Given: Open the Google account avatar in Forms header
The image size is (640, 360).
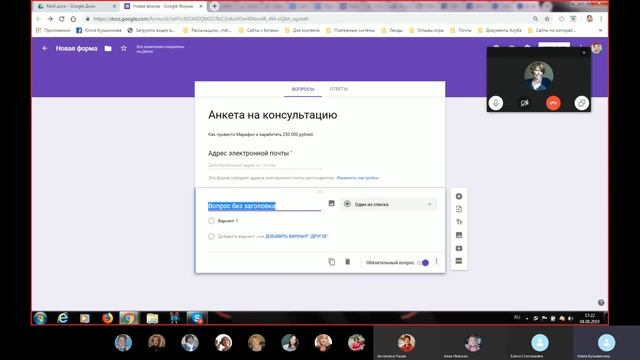Looking at the screenshot, I should [596, 48].
